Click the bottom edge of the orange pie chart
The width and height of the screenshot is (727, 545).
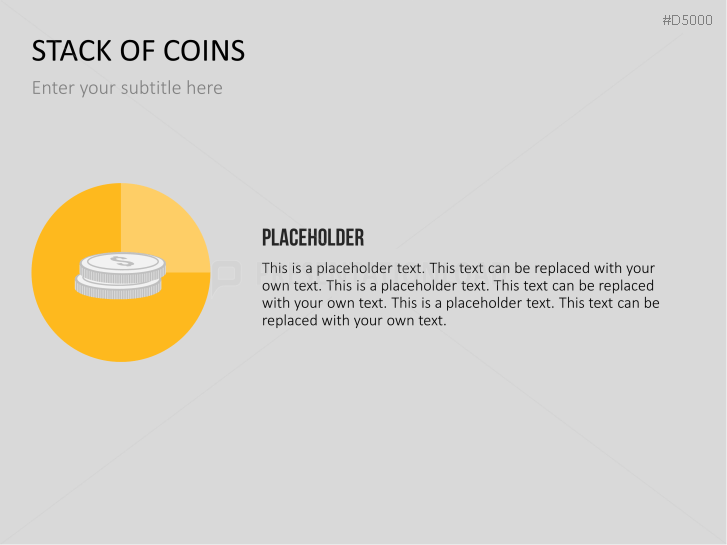tap(120, 357)
